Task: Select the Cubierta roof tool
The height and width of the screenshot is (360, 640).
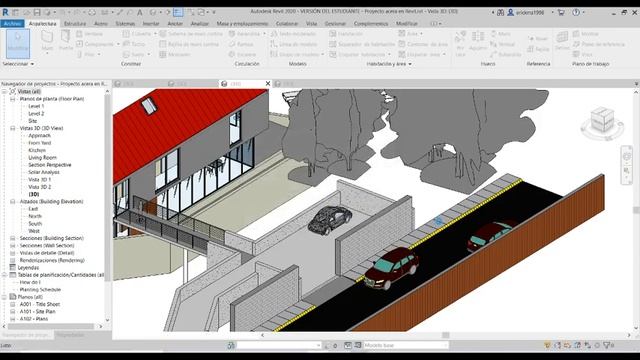Action: pos(137,34)
